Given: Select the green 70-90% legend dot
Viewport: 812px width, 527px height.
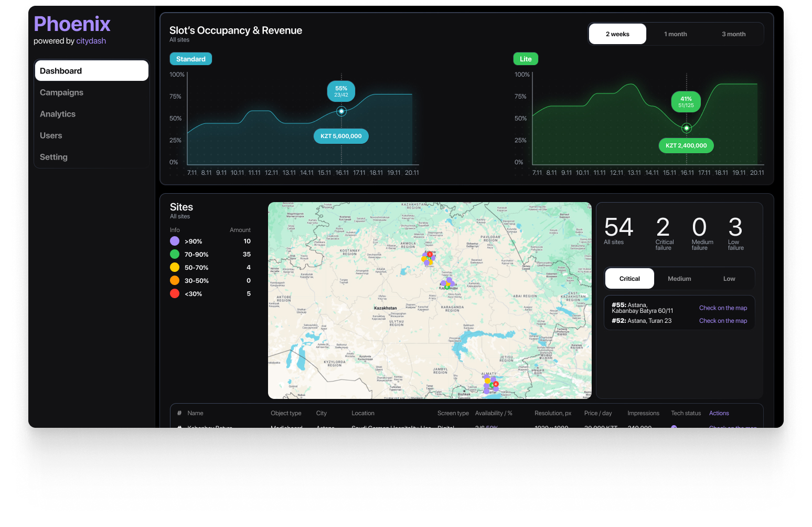Looking at the screenshot, I should 175,254.
